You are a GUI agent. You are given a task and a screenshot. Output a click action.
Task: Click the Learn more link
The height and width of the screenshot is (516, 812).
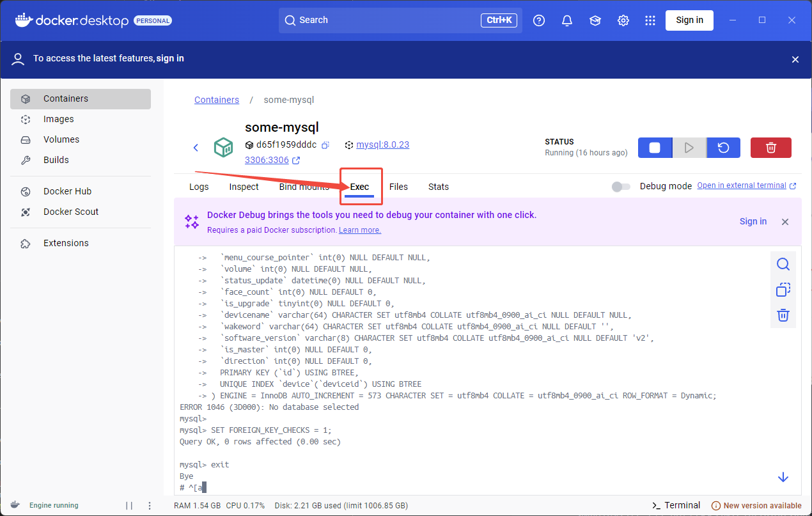click(x=360, y=230)
